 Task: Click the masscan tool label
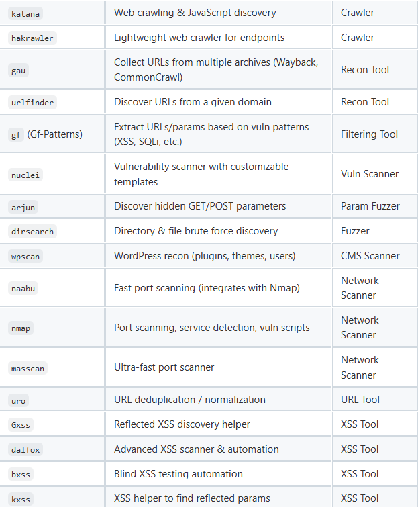click(28, 368)
